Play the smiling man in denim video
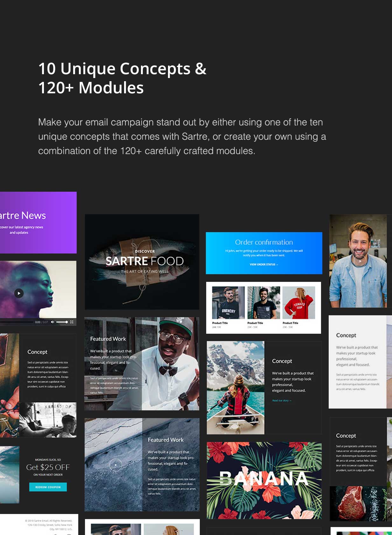This screenshot has height=535, width=392. point(360,261)
